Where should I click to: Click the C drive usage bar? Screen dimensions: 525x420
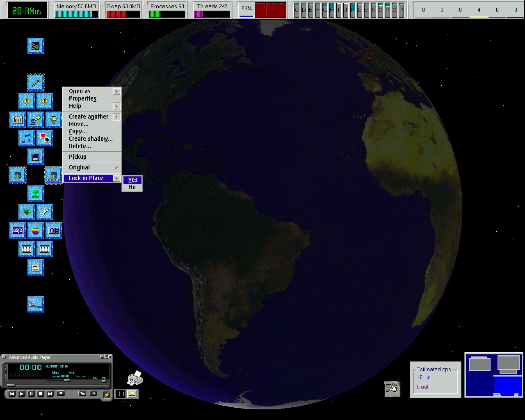[x=297, y=10]
